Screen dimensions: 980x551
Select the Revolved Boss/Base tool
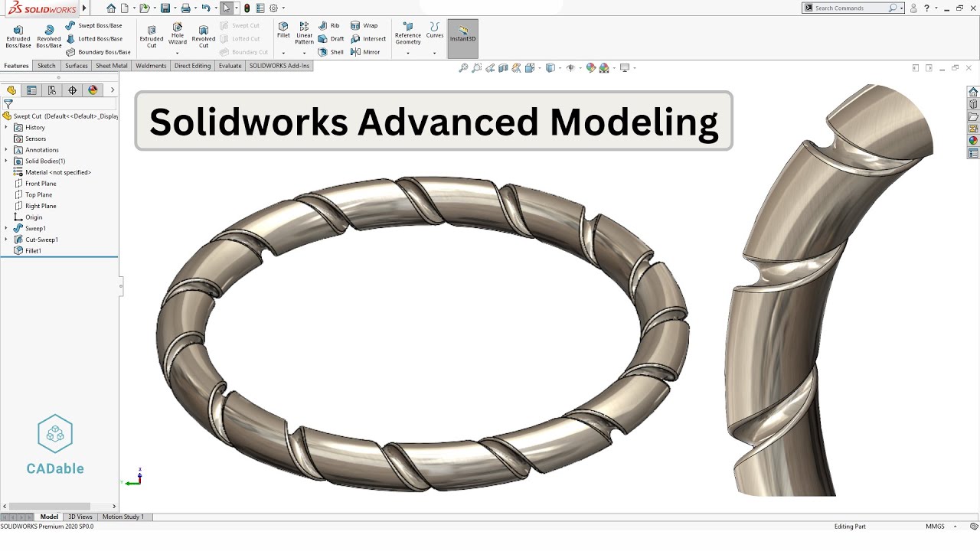tap(49, 36)
